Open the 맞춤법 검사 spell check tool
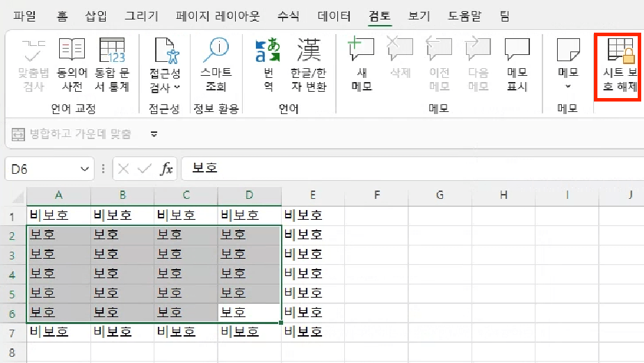Screen dimensions: 644x363 (x=33, y=65)
